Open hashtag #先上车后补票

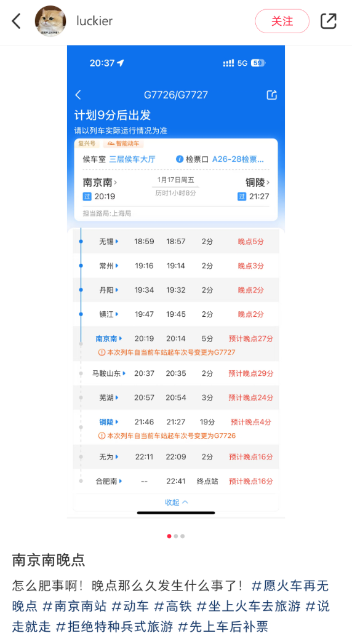[x=223, y=626]
